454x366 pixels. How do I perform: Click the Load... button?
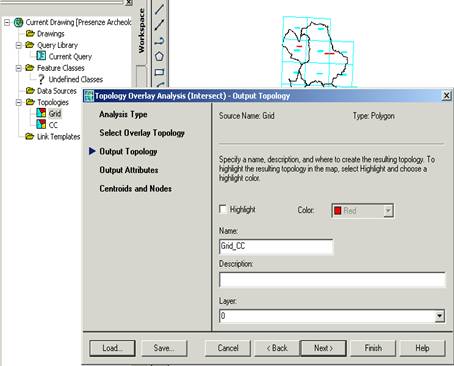tap(112, 348)
